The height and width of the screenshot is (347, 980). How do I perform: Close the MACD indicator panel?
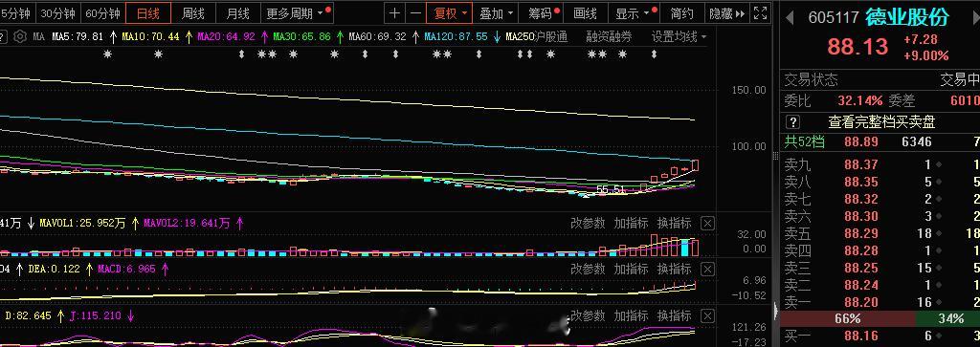(707, 269)
